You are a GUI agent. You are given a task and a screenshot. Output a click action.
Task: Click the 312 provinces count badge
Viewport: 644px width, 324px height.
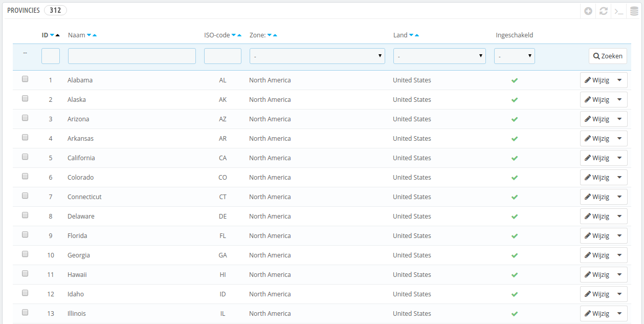56,10
